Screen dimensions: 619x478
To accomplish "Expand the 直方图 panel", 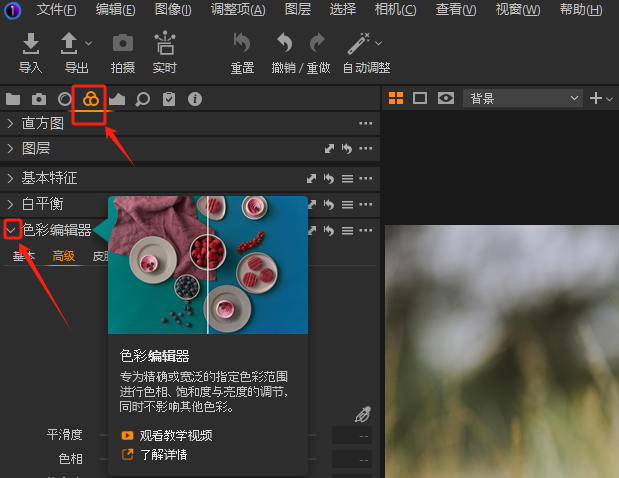I will [10, 124].
